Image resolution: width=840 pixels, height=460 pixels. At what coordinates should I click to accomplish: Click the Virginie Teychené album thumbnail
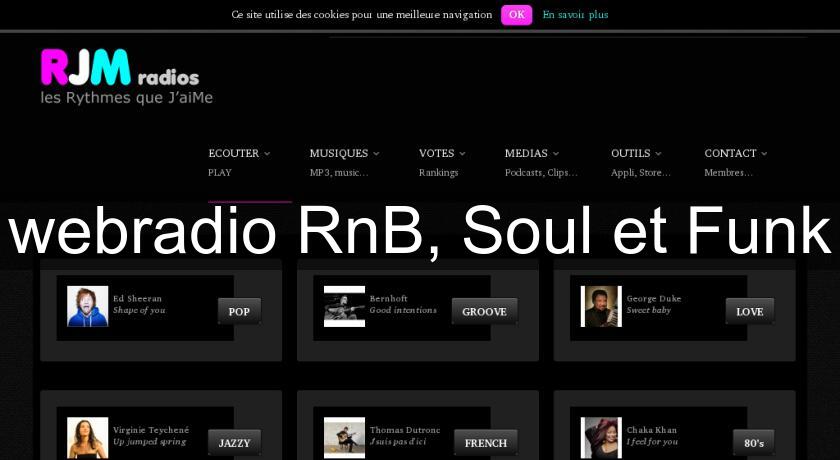[x=87, y=438]
